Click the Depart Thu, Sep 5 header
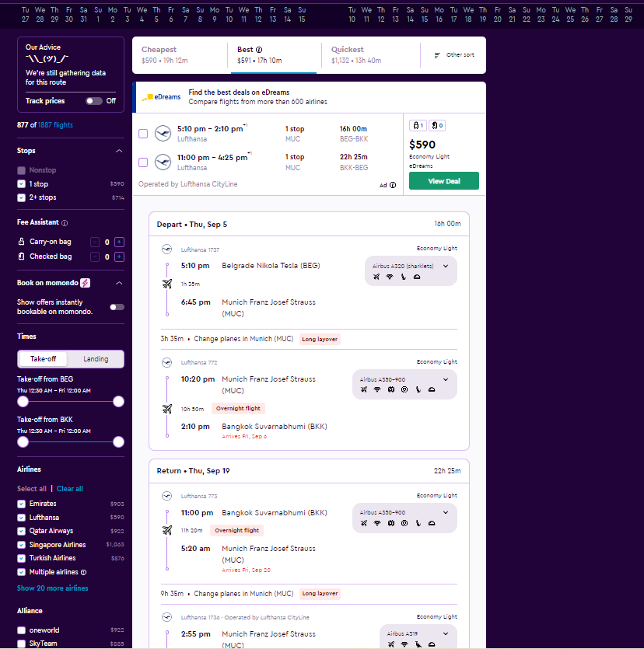644x649 pixels. [x=309, y=225]
